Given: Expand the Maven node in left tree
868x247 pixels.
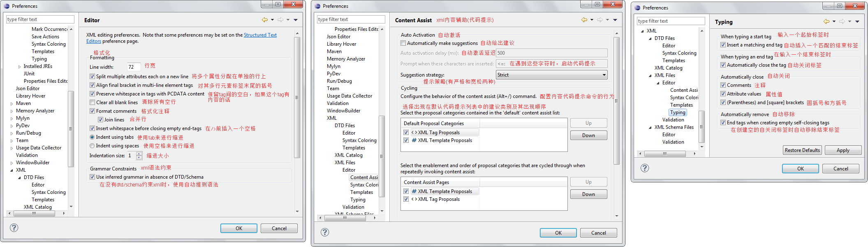Looking at the screenshot, I should pyautogui.click(x=12, y=104).
